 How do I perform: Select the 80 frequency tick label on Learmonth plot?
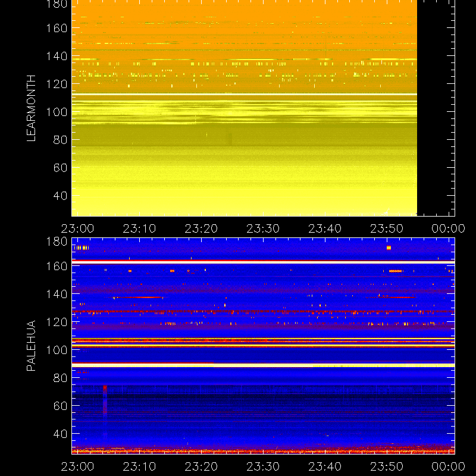pos(60,140)
